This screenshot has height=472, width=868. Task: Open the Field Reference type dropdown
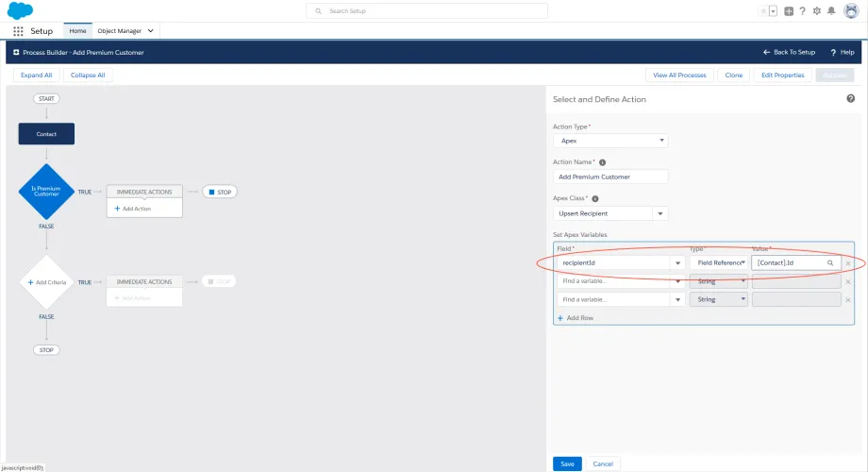[x=719, y=263]
